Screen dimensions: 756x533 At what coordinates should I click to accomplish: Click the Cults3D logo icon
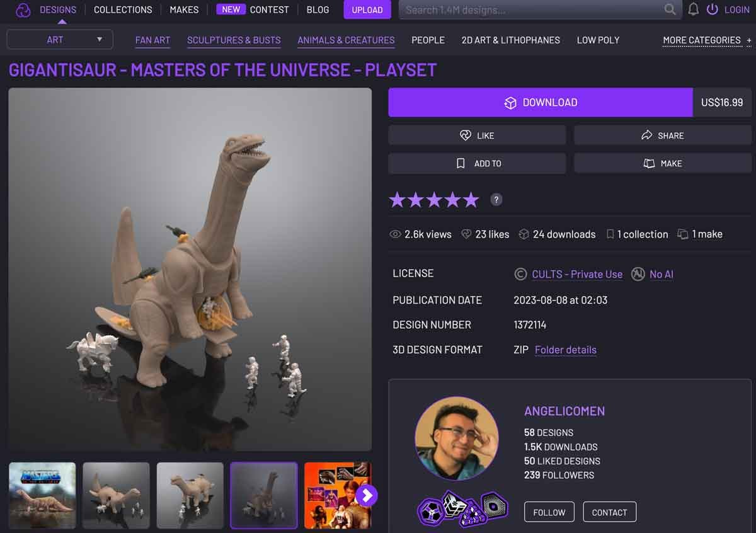pyautogui.click(x=23, y=10)
